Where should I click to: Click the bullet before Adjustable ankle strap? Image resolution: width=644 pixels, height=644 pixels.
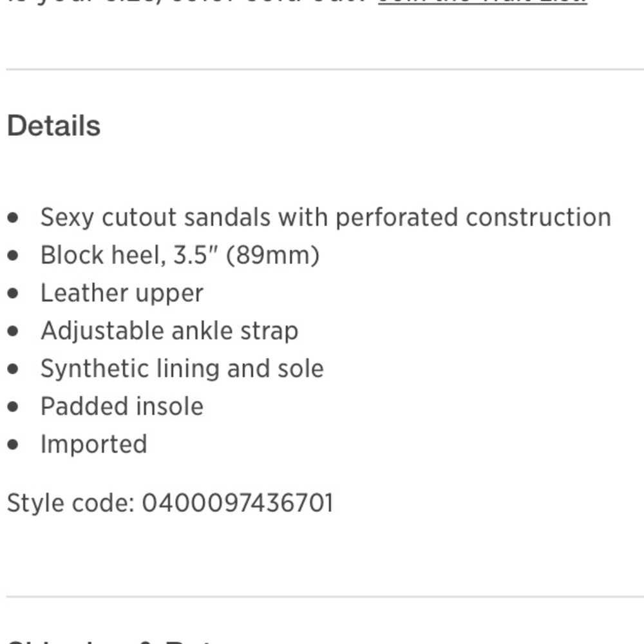point(14,331)
